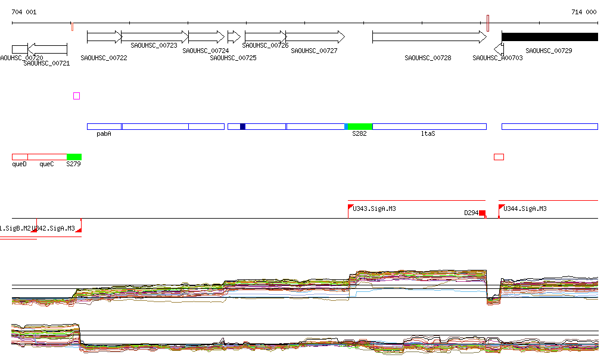Click the green S282 segment
610x364 pixels.
[360, 126]
